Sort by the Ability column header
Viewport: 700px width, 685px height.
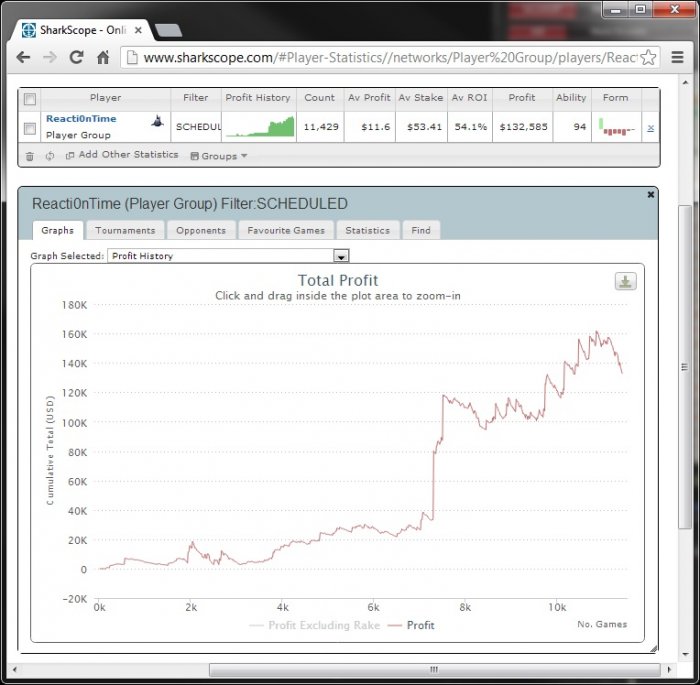pos(571,98)
